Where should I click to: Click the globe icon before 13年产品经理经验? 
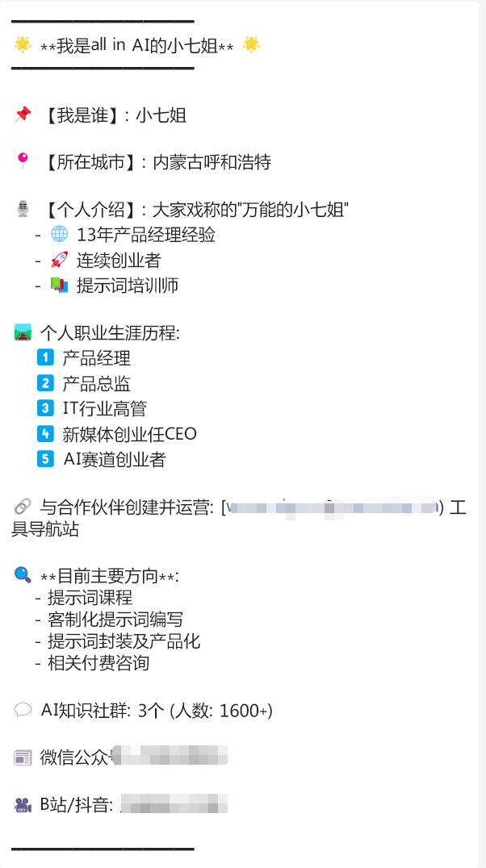click(60, 235)
